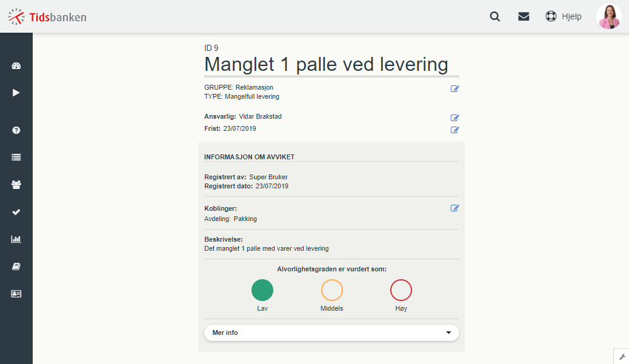Click the play arrow icon in sidebar
Image resolution: width=629 pixels, height=364 pixels.
[16, 93]
